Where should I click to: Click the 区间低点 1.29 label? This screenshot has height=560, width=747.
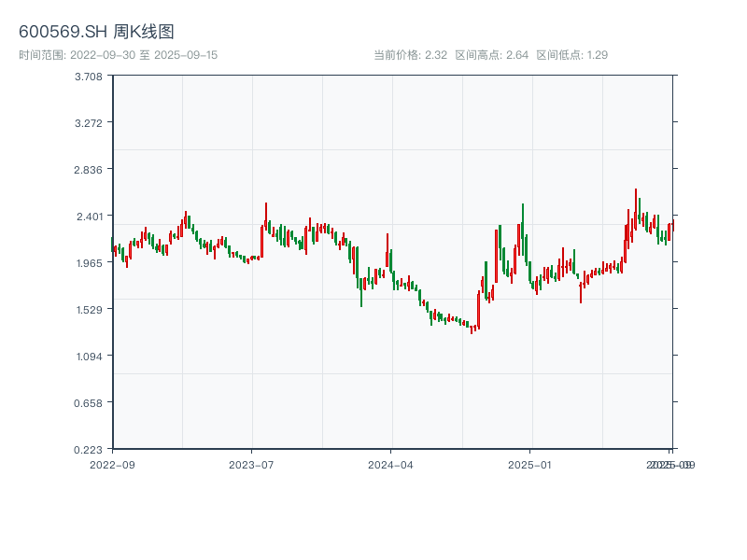pyautogui.click(x=572, y=55)
